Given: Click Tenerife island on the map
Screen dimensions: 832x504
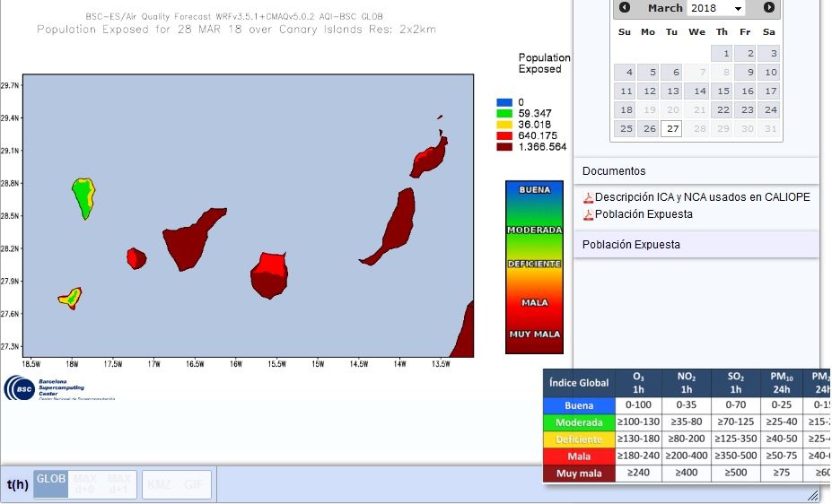Looking at the screenshot, I should click(191, 239).
